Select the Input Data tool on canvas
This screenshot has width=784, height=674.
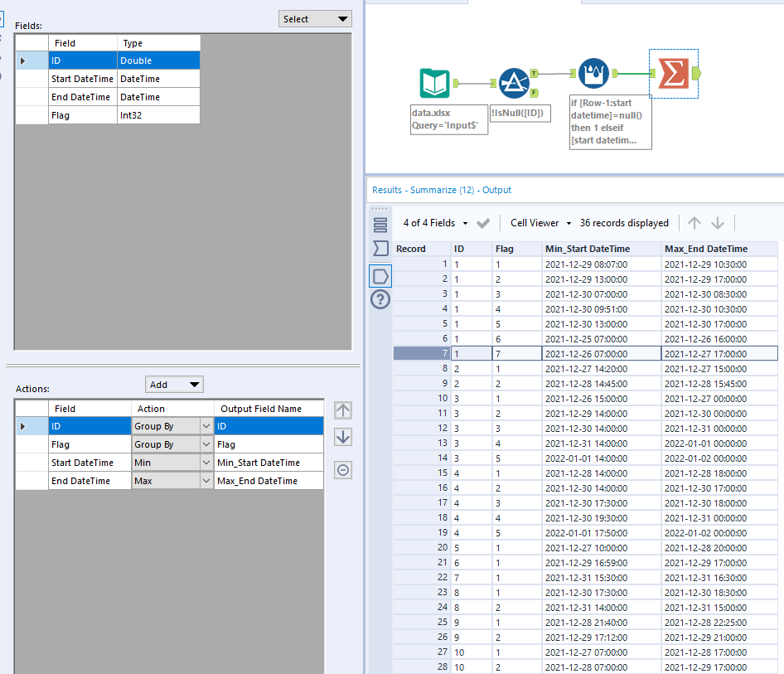[x=434, y=83]
